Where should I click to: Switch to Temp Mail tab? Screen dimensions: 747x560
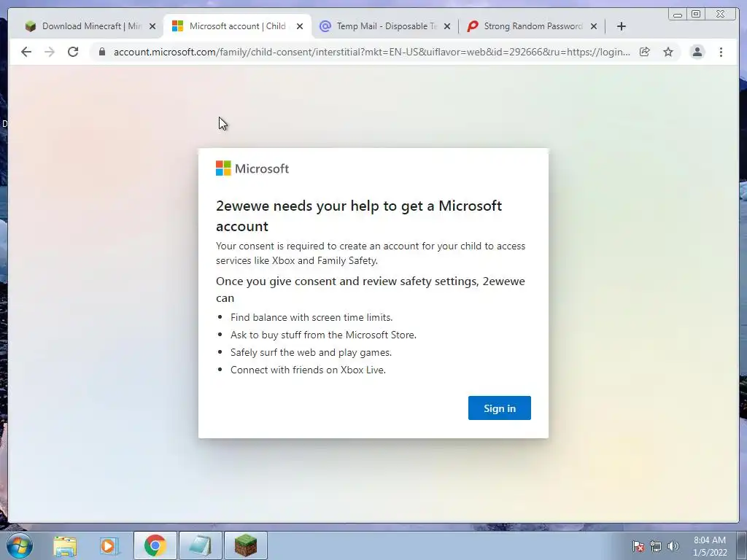[385, 26]
